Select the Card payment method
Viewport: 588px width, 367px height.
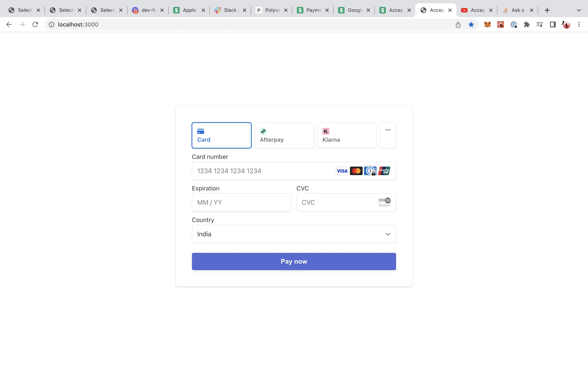(221, 135)
